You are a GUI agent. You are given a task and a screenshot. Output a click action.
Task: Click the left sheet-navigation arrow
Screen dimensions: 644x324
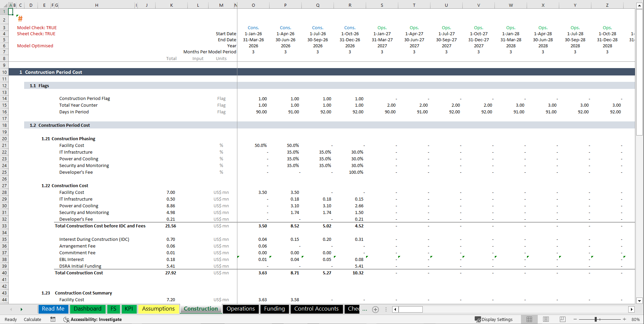click(11, 309)
